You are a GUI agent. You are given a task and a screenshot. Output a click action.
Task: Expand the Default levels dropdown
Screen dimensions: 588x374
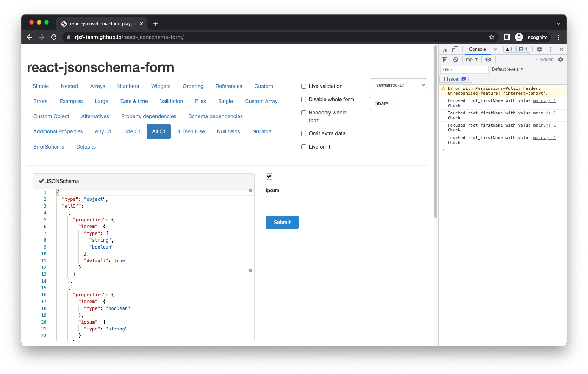[x=507, y=69]
